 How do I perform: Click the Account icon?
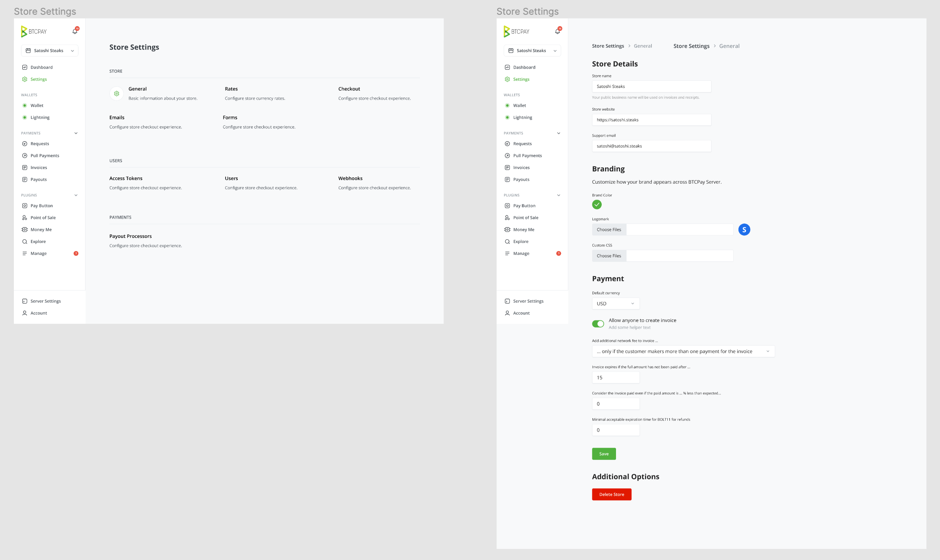pyautogui.click(x=24, y=313)
